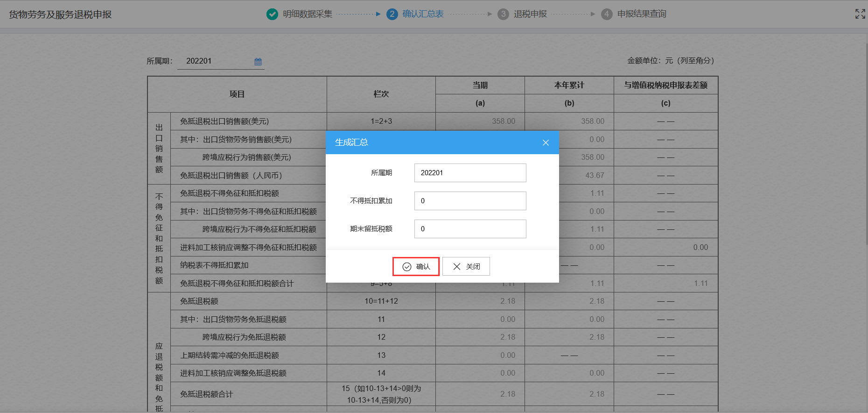
Task: Select row 免抵退税额合计
Action: point(207,394)
